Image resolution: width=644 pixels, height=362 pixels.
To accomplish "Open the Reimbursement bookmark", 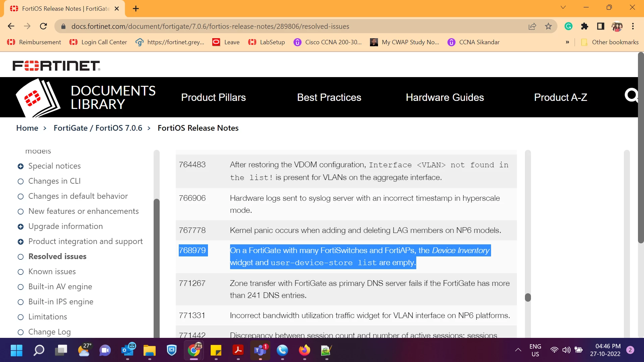I will [34, 42].
